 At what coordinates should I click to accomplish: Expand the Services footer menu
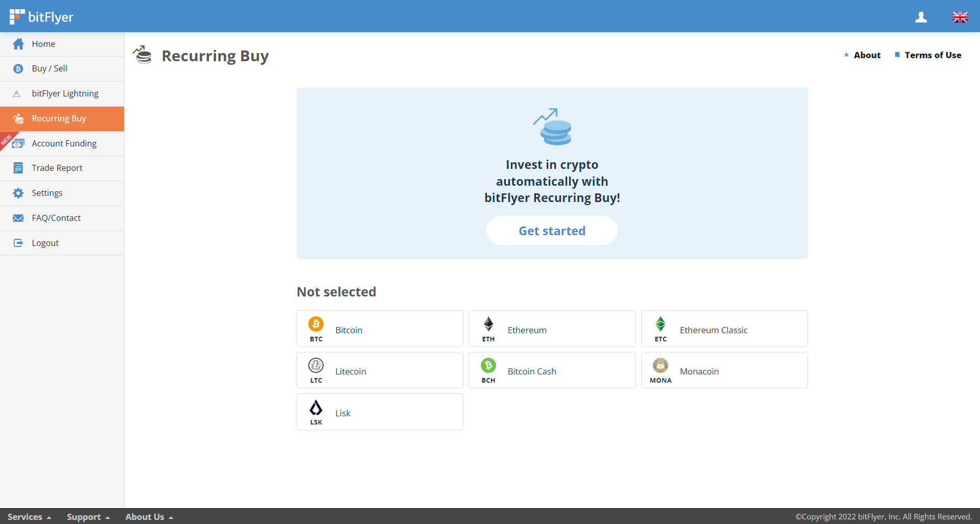(x=29, y=517)
